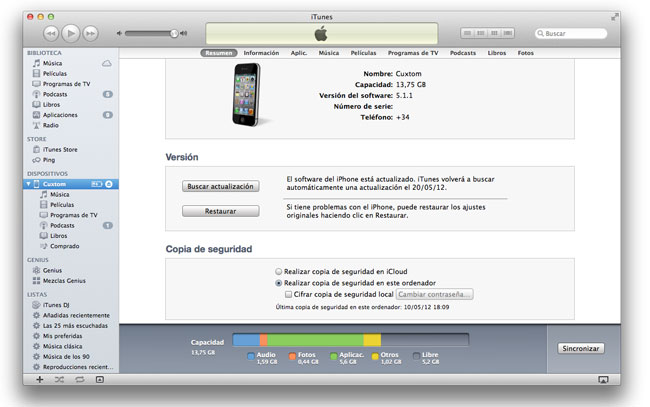Choose backup on this computer option
Viewport: 650px width, 407px height.
click(x=279, y=283)
